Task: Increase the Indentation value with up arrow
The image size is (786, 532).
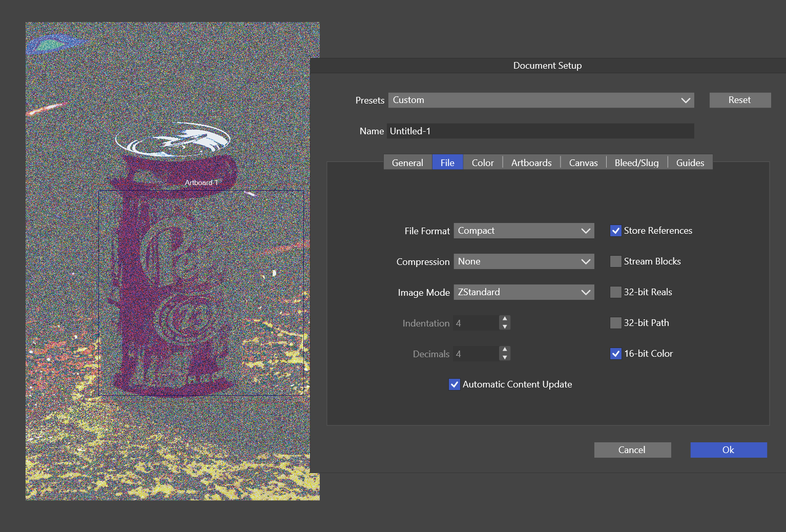Action: click(x=505, y=319)
